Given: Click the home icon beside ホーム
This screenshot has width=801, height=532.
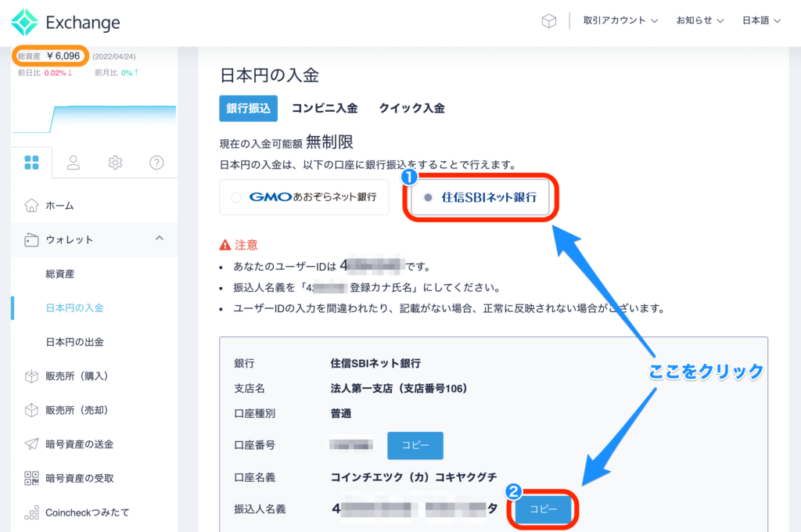Looking at the screenshot, I should tap(31, 206).
